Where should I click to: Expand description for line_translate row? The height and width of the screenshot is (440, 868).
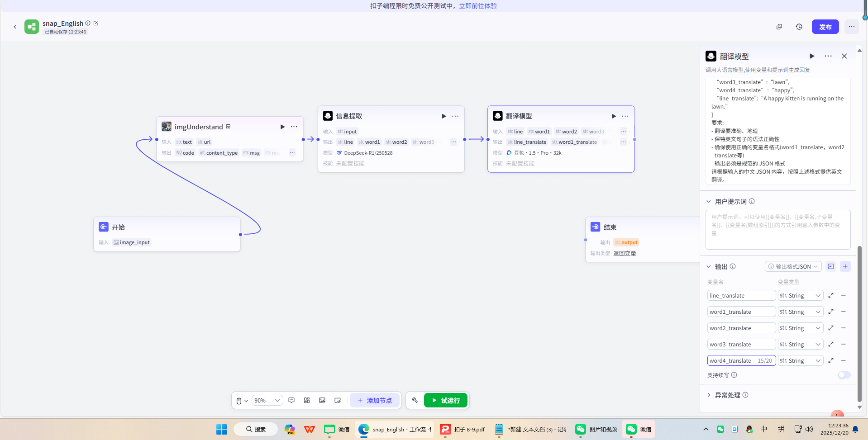point(831,295)
